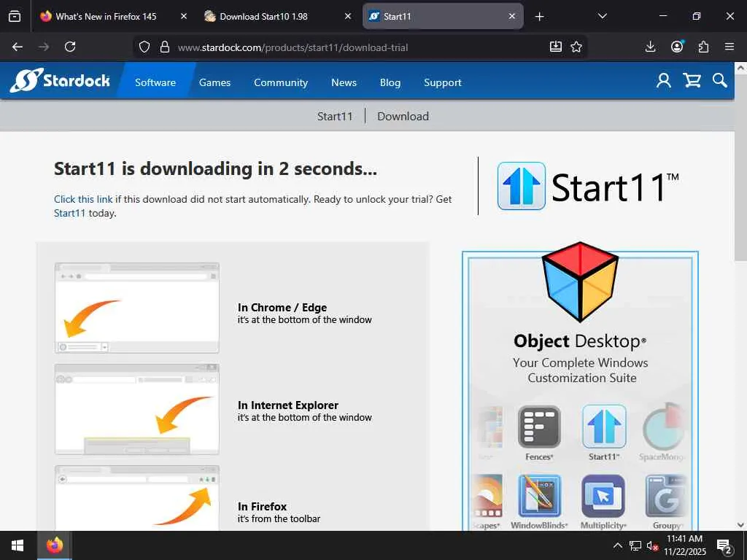The height and width of the screenshot is (560, 747).
Task: Click the muted volume tray icon
Action: pyautogui.click(x=652, y=545)
